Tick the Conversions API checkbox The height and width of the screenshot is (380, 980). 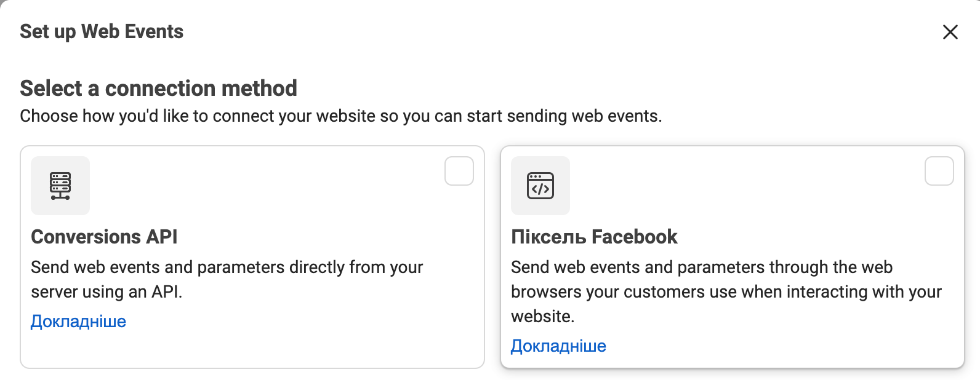459,171
